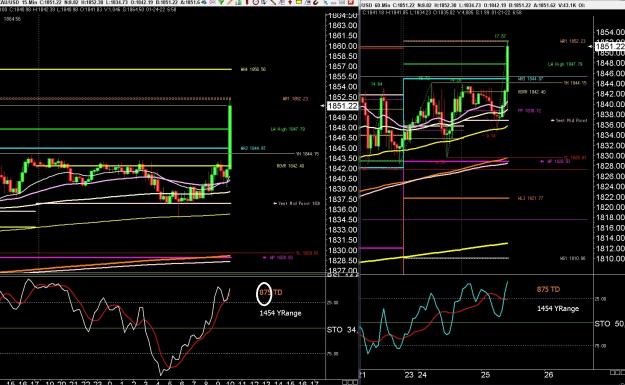Click the Test Mid Pivot label on right chart
Viewport: 625px width, 385px height.
tap(569, 120)
